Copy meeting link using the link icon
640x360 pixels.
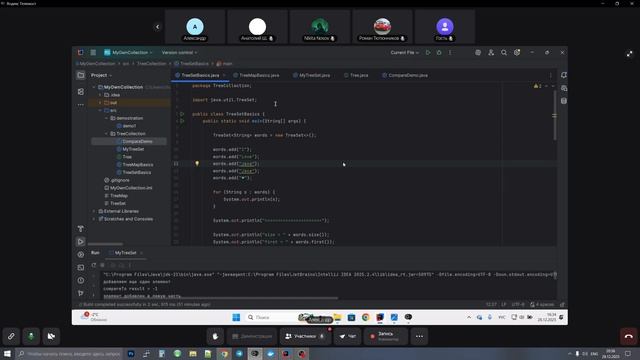coord(11,336)
